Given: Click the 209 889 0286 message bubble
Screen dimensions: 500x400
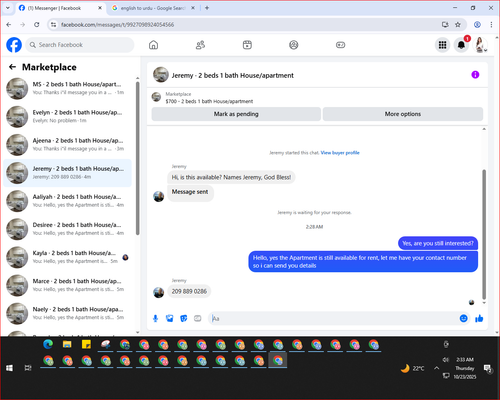Looking at the screenshot, I should coord(189,291).
